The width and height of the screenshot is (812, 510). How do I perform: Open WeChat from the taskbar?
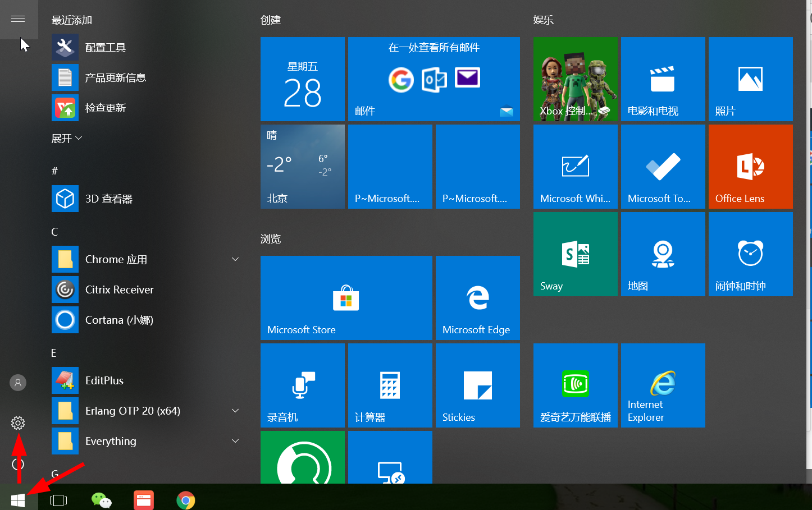(x=102, y=500)
